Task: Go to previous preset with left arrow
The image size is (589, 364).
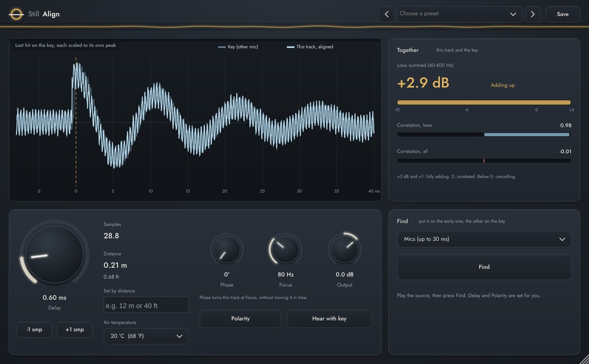Action: (386, 14)
